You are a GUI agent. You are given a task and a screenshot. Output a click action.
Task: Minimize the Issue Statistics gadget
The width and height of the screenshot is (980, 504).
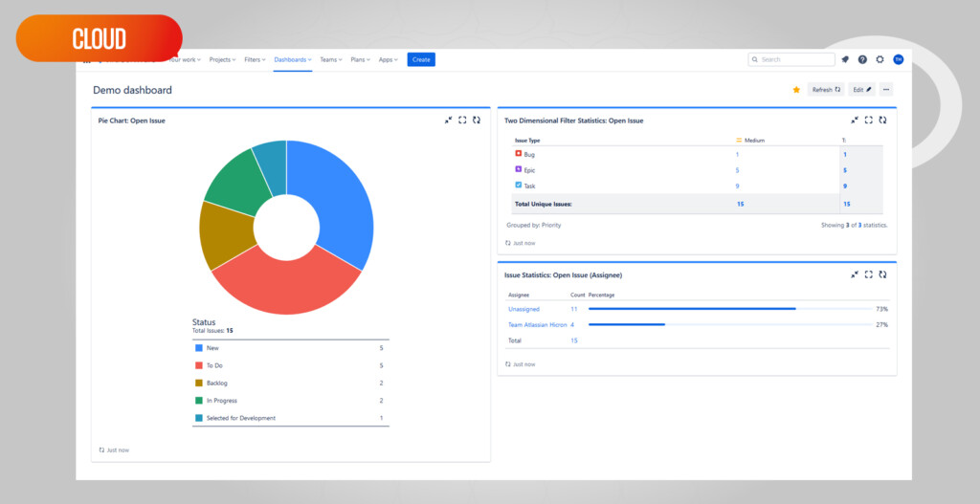tap(855, 274)
